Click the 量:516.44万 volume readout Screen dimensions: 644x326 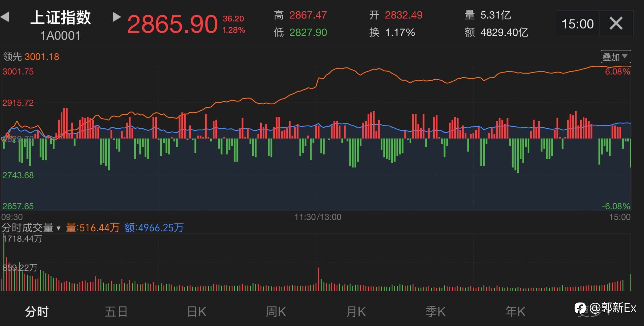[93, 228]
